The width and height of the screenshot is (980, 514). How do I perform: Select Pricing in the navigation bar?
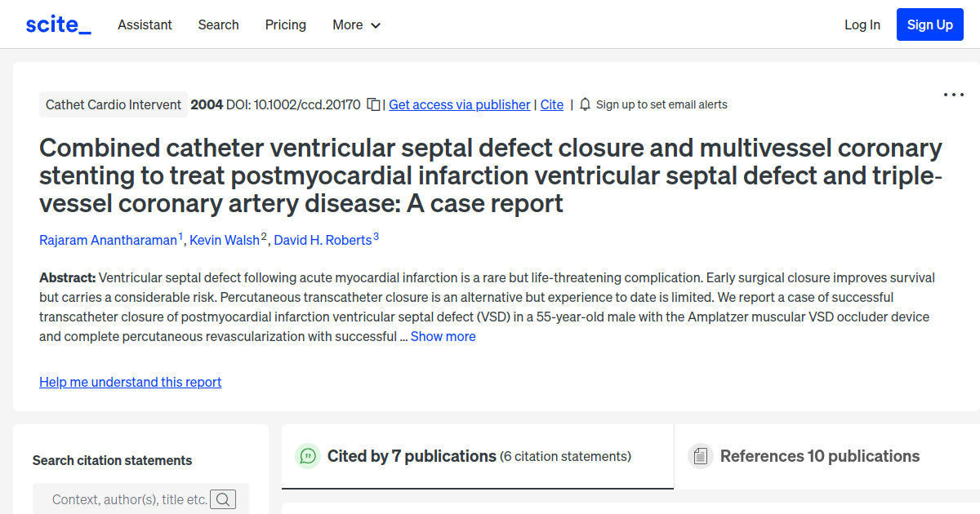point(285,25)
